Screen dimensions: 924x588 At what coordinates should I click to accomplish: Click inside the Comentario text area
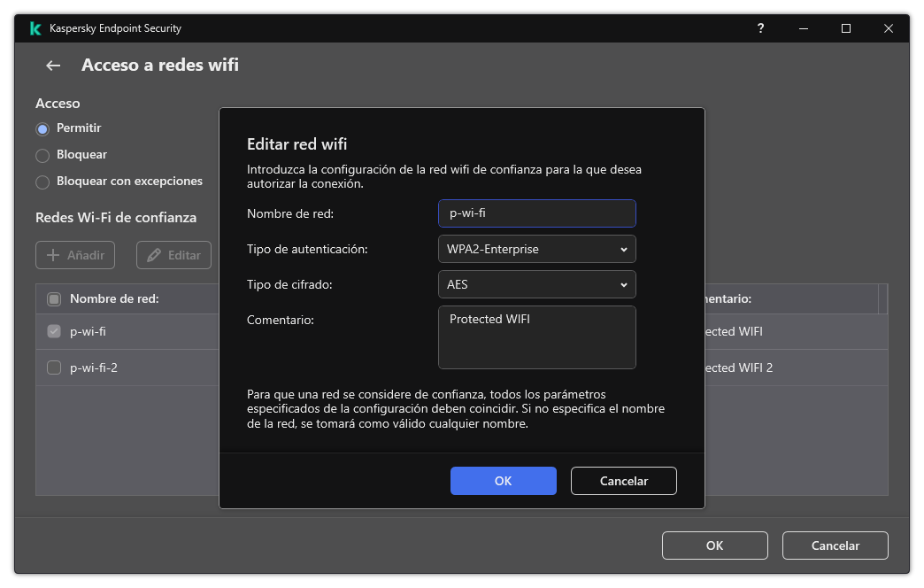[536, 337]
